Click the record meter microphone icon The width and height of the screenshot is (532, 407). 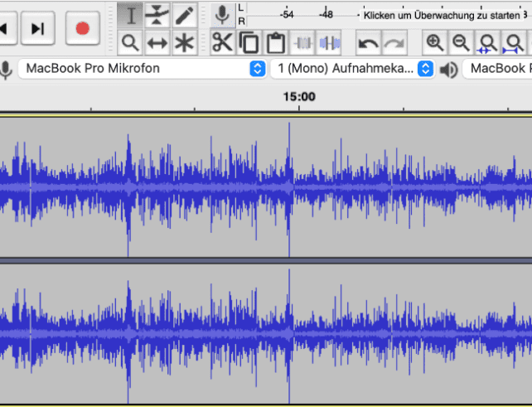pyautogui.click(x=223, y=15)
